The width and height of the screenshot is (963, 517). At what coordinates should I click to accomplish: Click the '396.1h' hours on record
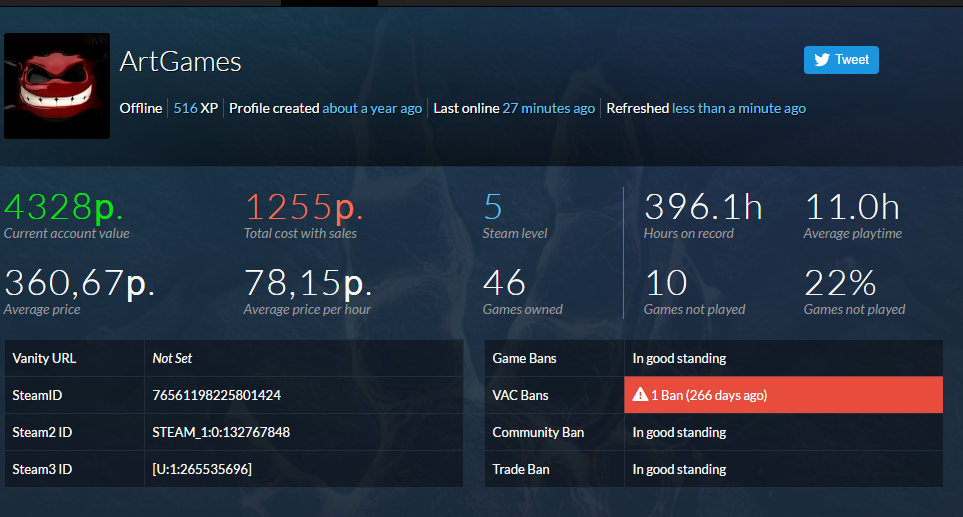[x=703, y=207]
